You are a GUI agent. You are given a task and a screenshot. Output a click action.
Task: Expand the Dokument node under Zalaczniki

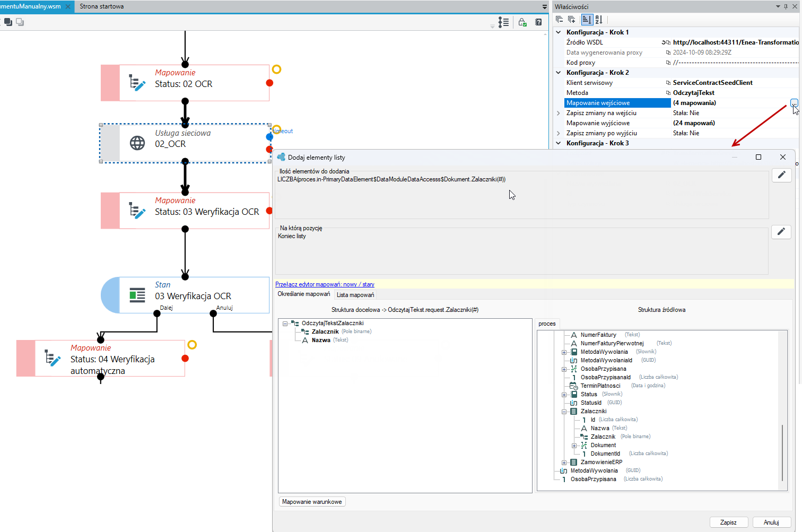pos(574,446)
